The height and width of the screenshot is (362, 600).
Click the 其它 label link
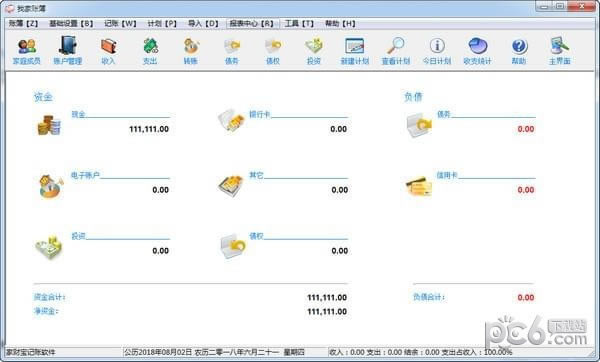(x=256, y=175)
